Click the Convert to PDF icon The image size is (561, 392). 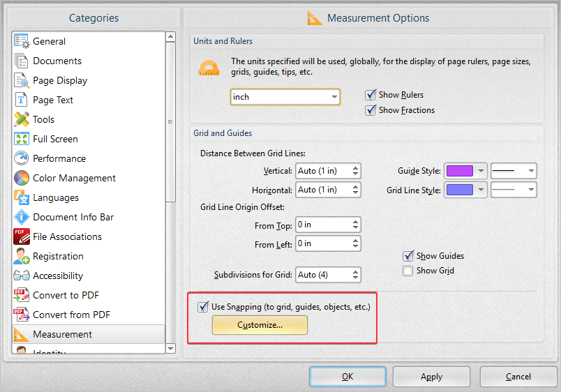22,295
